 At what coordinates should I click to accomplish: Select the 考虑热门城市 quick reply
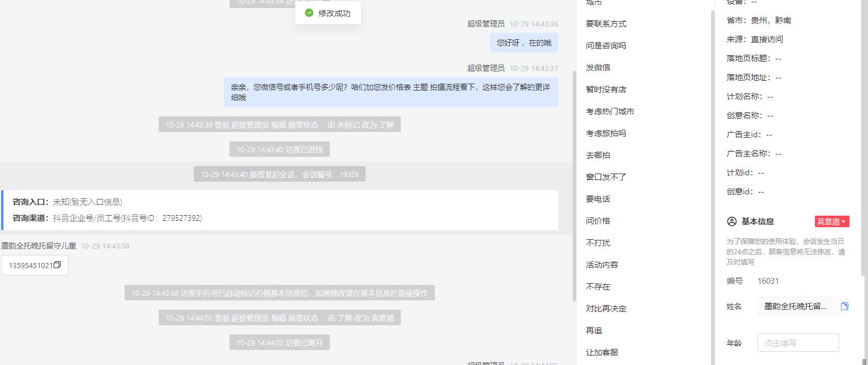[x=610, y=111]
